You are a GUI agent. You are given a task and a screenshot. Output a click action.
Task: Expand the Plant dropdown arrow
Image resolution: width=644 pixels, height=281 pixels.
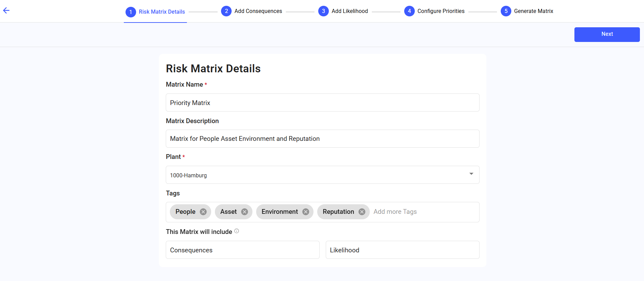coord(471,174)
